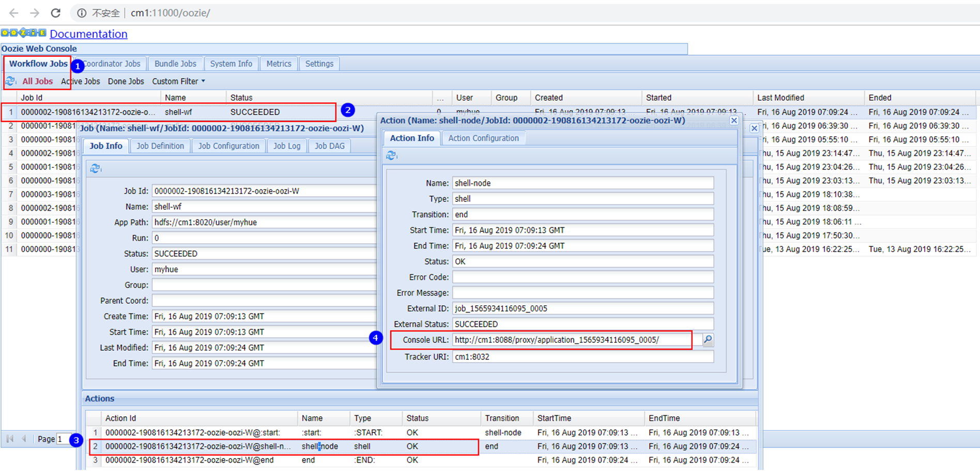
Task: Sort actions by Action Id column
Action: point(200,418)
